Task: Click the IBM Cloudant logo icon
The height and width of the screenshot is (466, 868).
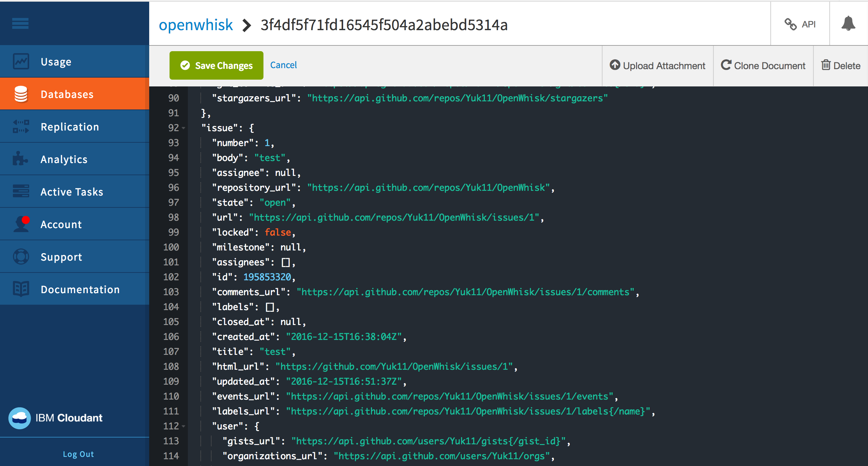Action: coord(19,418)
